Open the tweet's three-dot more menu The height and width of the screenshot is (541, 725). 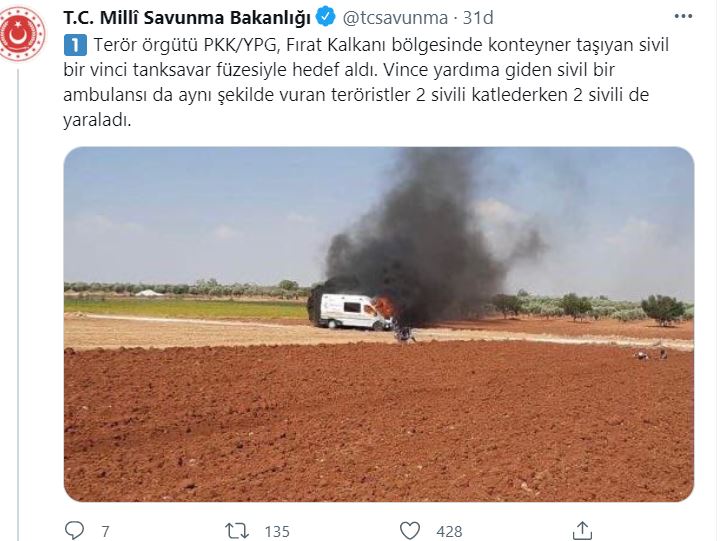(x=683, y=17)
